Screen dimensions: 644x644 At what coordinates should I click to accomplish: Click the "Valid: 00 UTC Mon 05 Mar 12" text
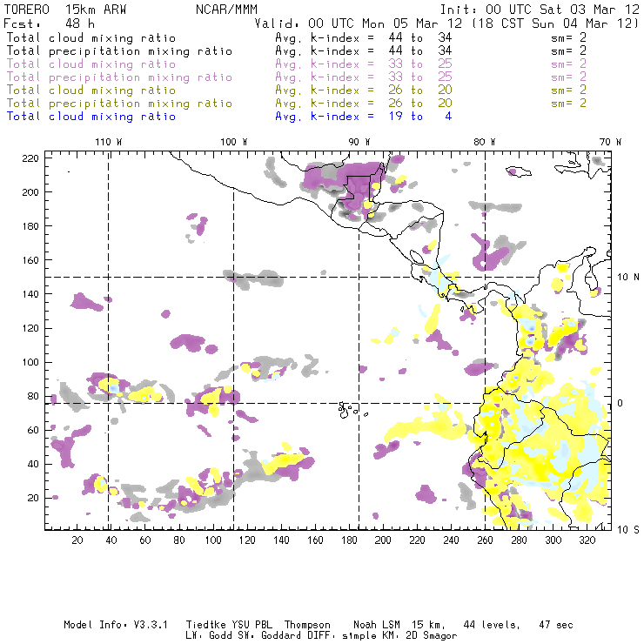(359, 23)
